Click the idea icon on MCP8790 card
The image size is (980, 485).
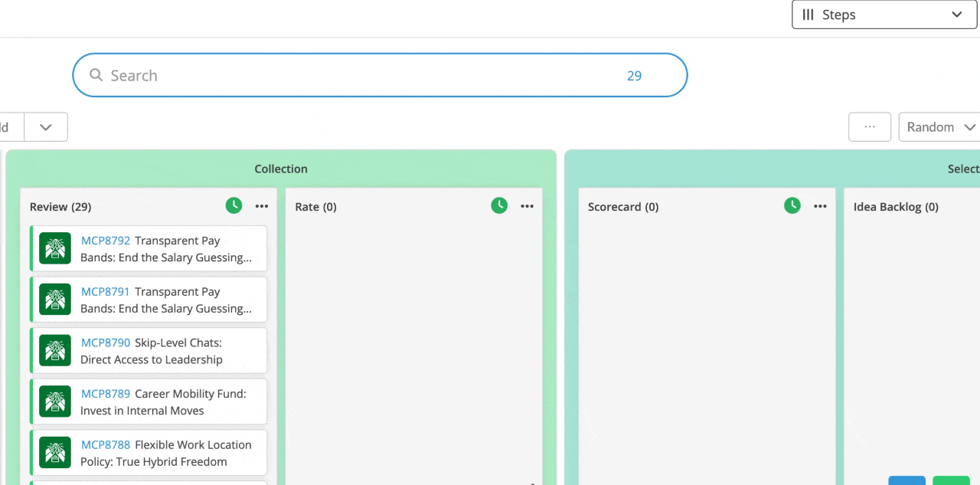tap(55, 350)
